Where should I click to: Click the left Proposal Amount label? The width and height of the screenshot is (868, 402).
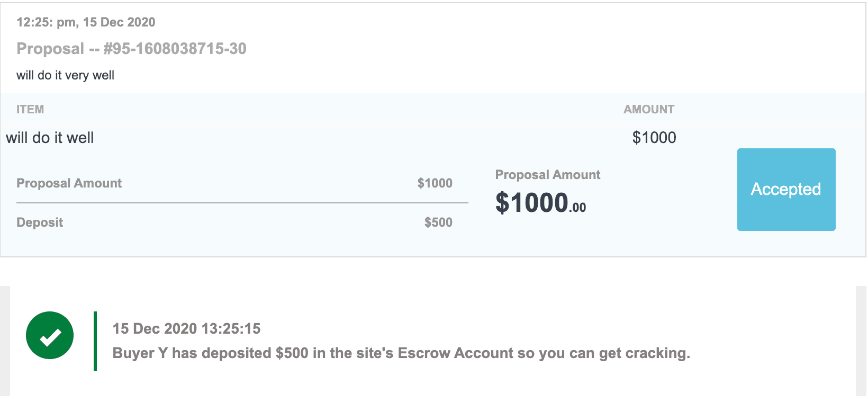click(69, 183)
